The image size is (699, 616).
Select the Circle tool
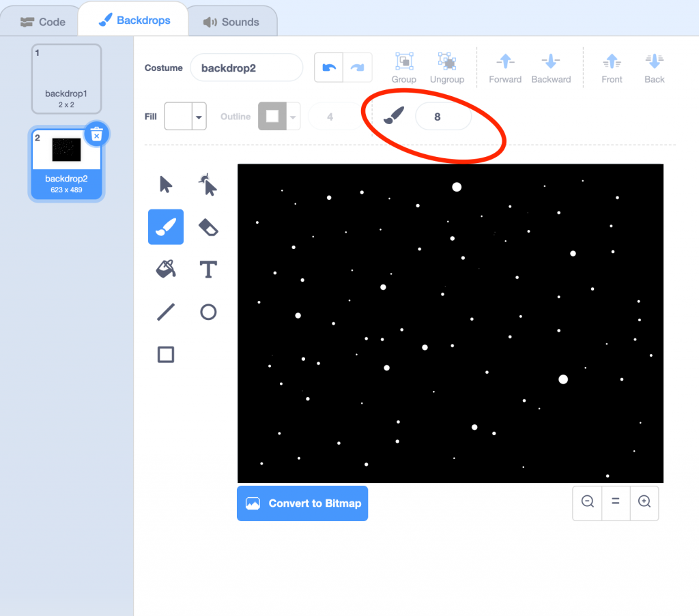coord(208,312)
